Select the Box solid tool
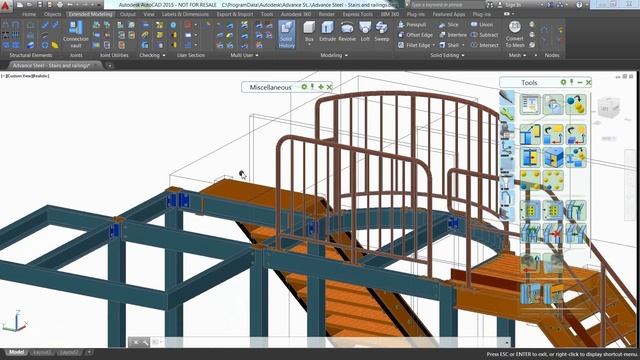The width and height of the screenshot is (640, 360). (x=309, y=32)
